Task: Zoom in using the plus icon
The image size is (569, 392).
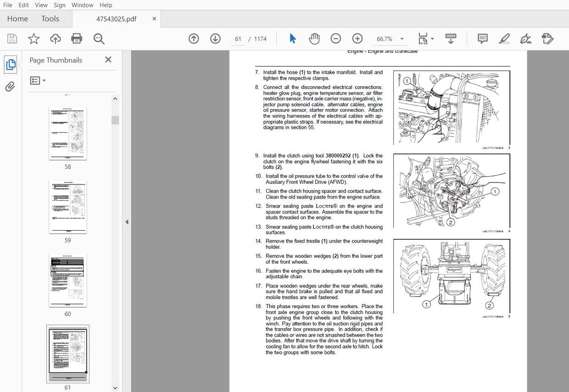Action: [357, 39]
